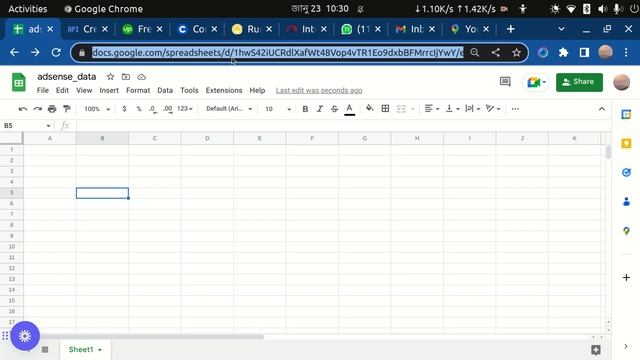Click the Sheets home logo

[18, 82]
